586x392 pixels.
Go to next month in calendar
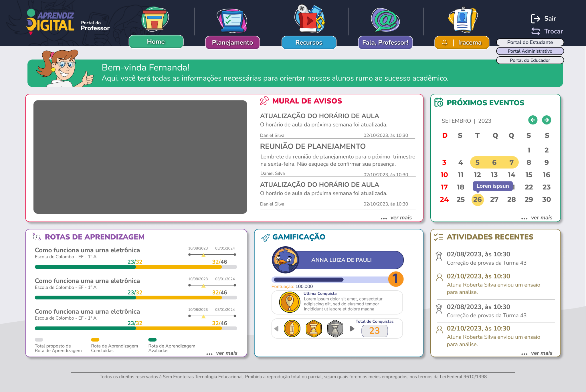[546, 120]
